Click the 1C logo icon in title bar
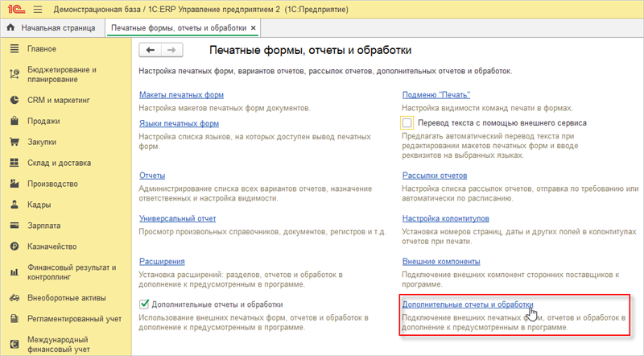This screenshot has width=644, height=356. (x=14, y=9)
